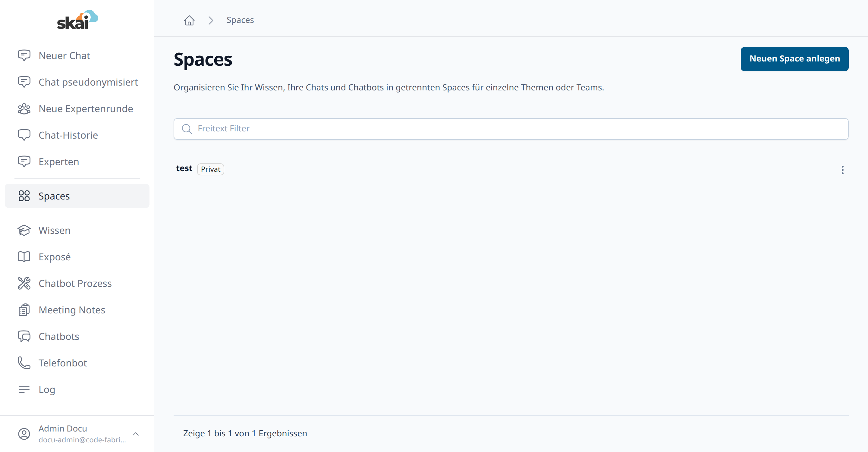
Task: Click the Wissen graduation cap icon
Action: [x=24, y=231]
